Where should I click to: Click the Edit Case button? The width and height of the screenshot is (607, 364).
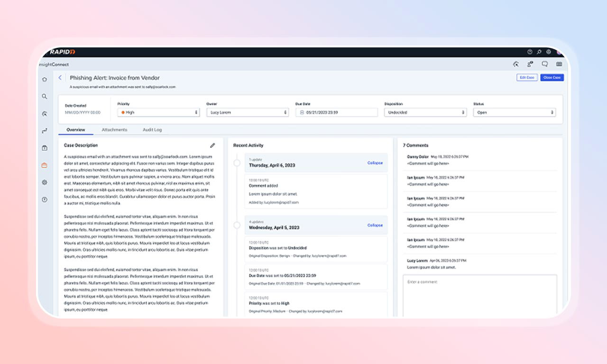527,77
